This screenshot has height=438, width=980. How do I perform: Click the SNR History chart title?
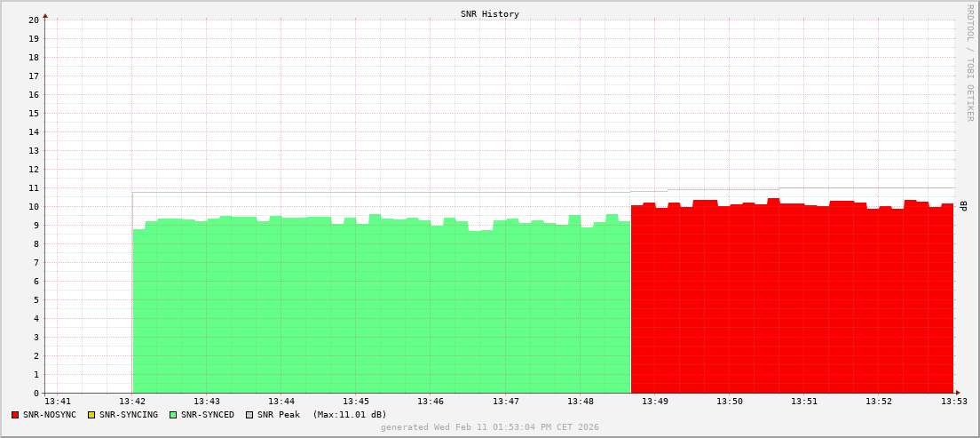pos(489,14)
